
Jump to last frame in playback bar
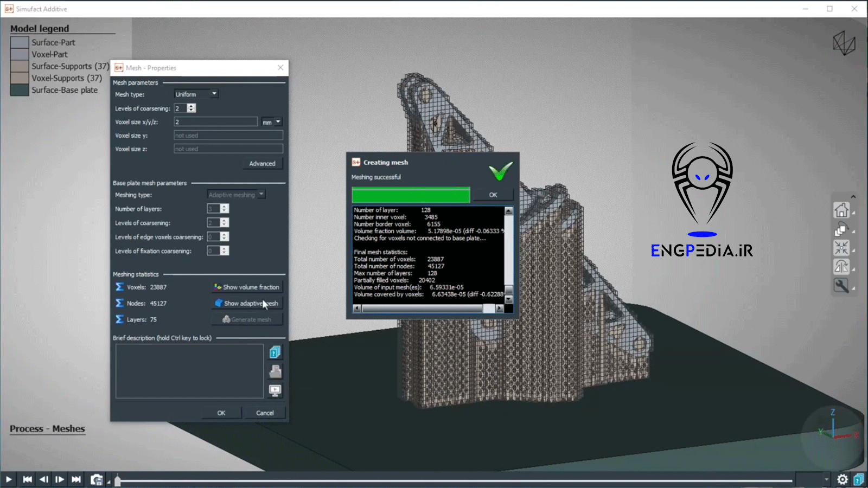[76, 479]
